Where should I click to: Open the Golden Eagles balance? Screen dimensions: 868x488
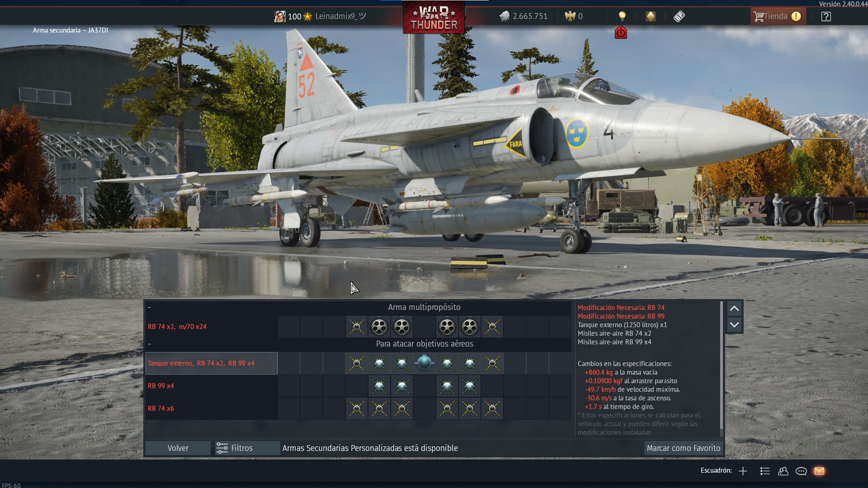pos(574,16)
